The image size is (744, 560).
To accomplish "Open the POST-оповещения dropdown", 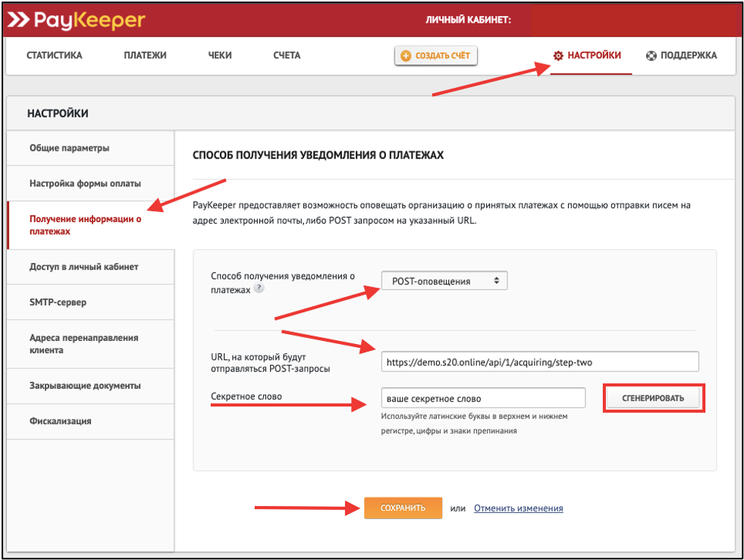I will point(444,280).
